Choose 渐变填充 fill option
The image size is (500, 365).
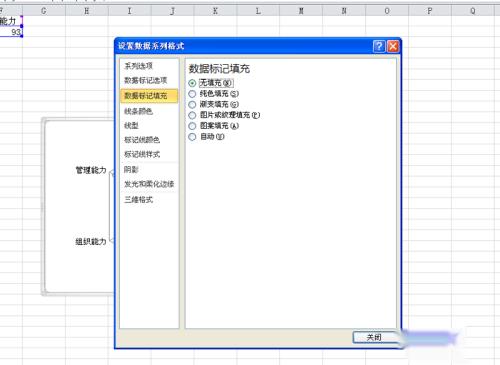point(192,104)
